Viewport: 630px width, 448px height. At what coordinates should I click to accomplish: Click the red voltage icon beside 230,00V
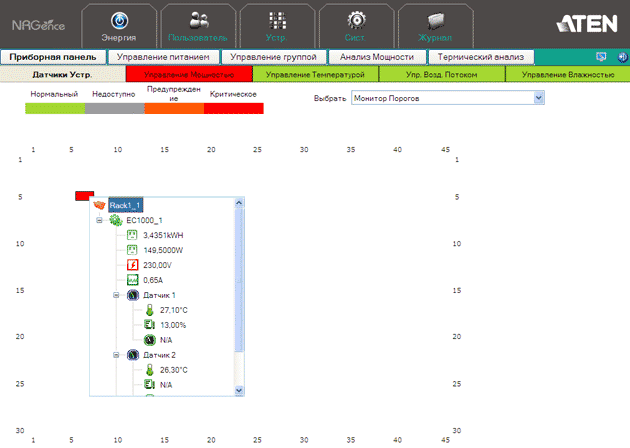pos(132,265)
